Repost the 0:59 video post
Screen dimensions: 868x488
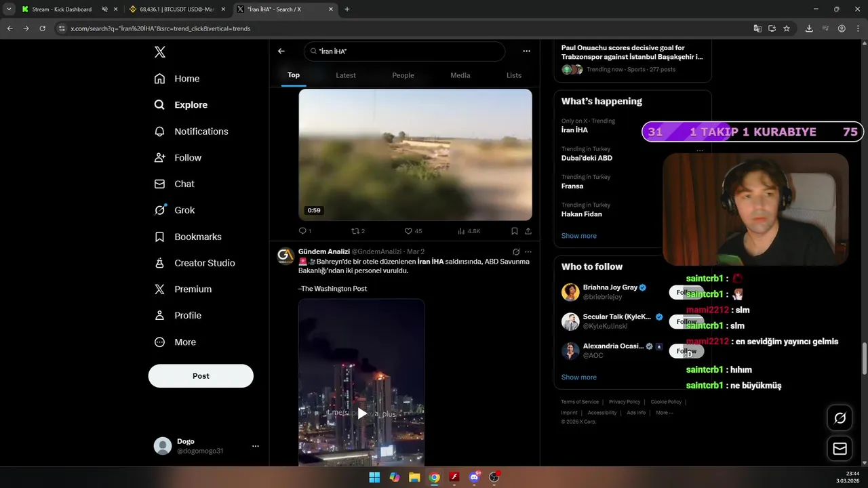click(357, 231)
